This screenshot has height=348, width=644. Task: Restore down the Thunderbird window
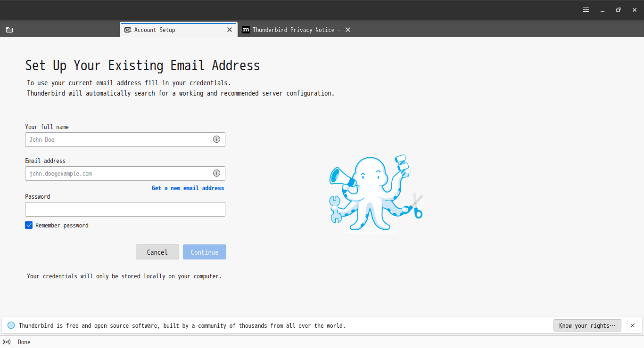619,10
